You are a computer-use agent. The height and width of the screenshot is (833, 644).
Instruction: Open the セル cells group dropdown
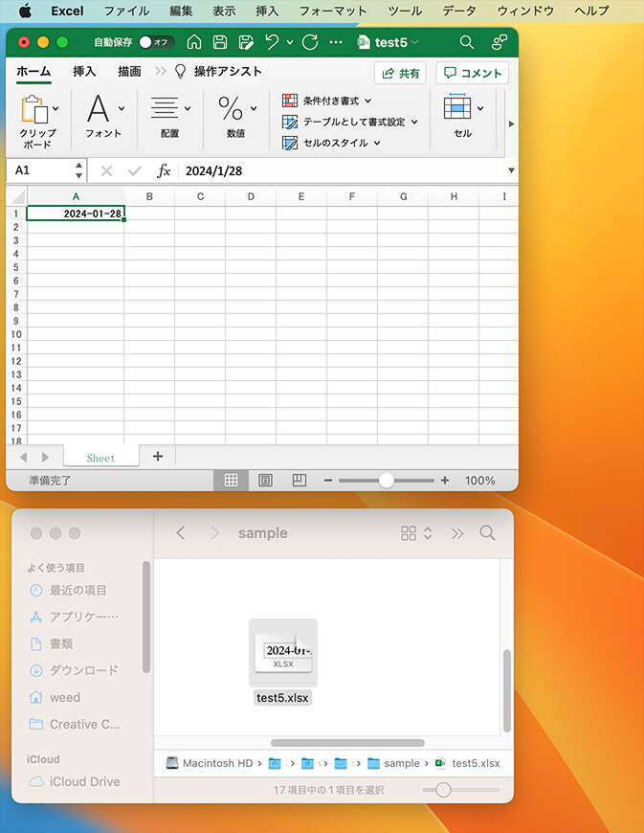[463, 116]
